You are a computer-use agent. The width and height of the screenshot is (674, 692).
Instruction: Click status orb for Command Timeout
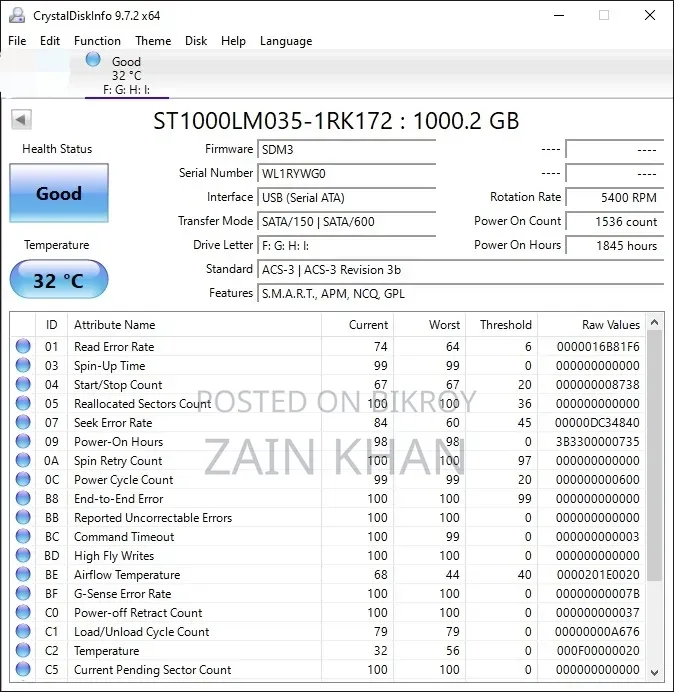(23, 536)
